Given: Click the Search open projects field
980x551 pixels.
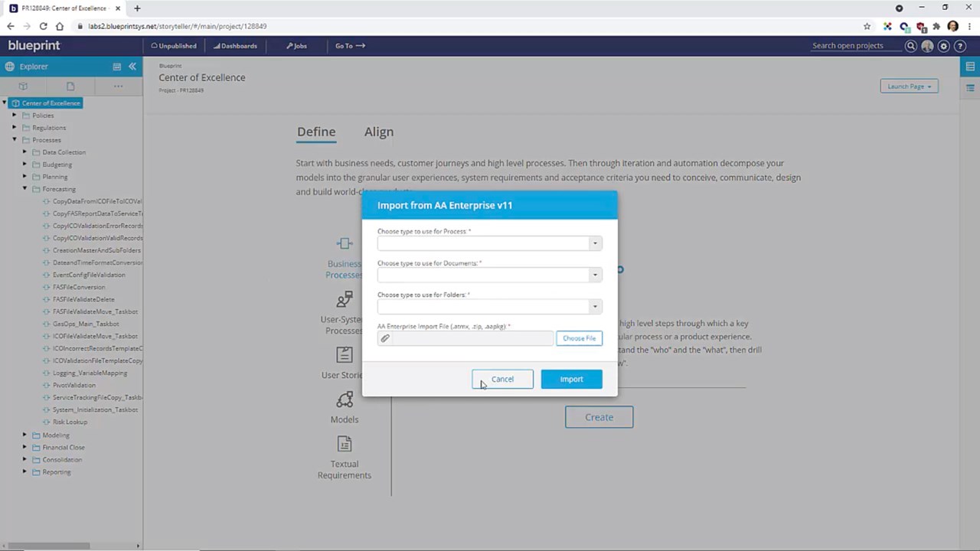Looking at the screenshot, I should coord(856,46).
